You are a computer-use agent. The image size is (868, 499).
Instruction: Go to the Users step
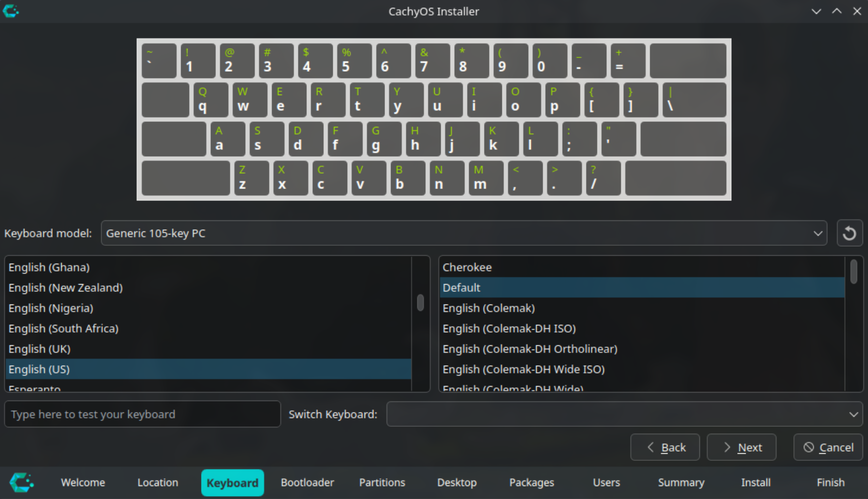606,483
